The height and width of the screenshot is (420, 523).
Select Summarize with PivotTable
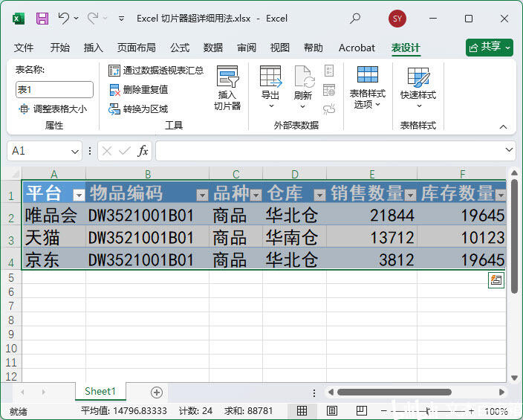156,71
